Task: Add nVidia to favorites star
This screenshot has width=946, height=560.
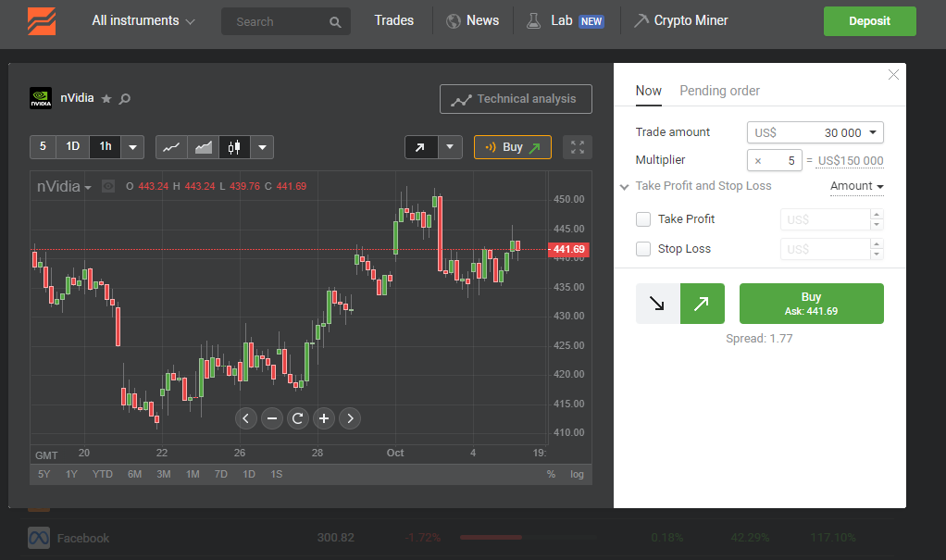Action: coord(106,98)
